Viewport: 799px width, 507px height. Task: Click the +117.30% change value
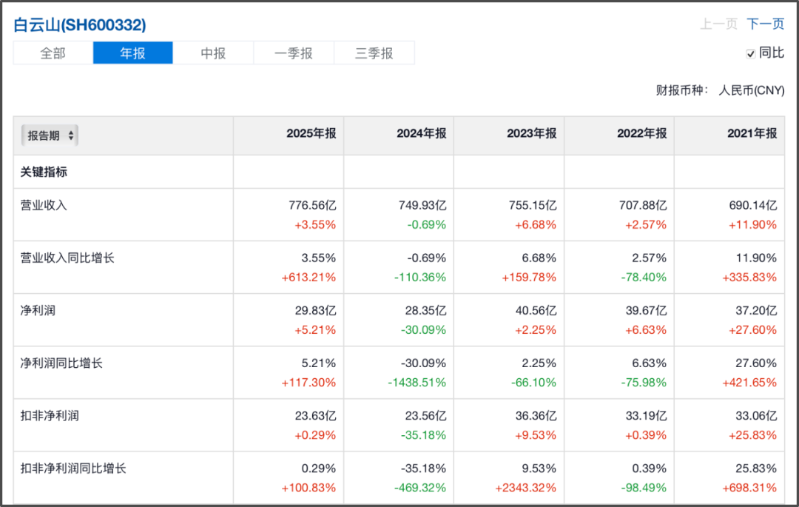pyautogui.click(x=309, y=383)
